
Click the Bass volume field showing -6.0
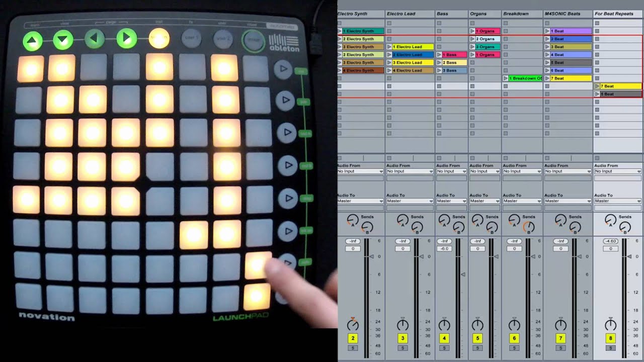(x=444, y=249)
